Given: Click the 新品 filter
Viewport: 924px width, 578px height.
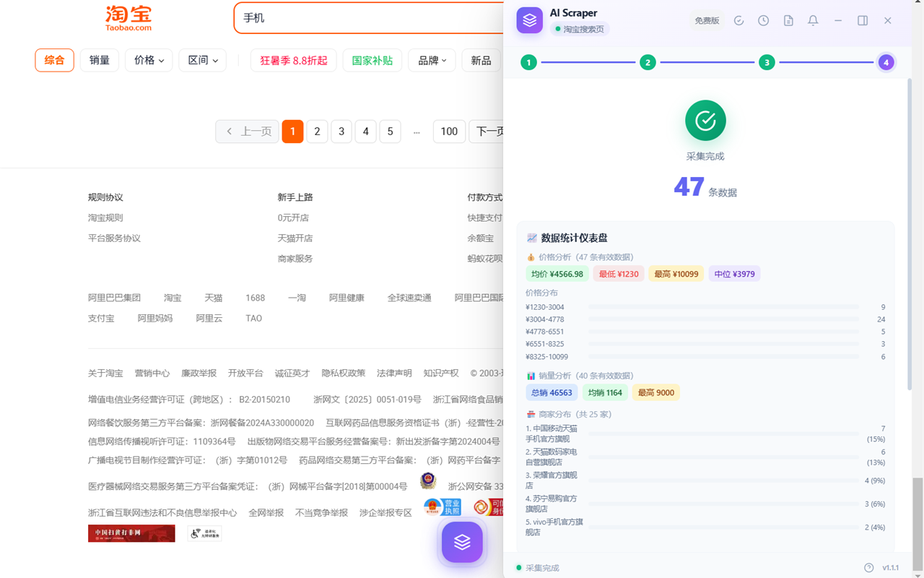Looking at the screenshot, I should pyautogui.click(x=481, y=61).
